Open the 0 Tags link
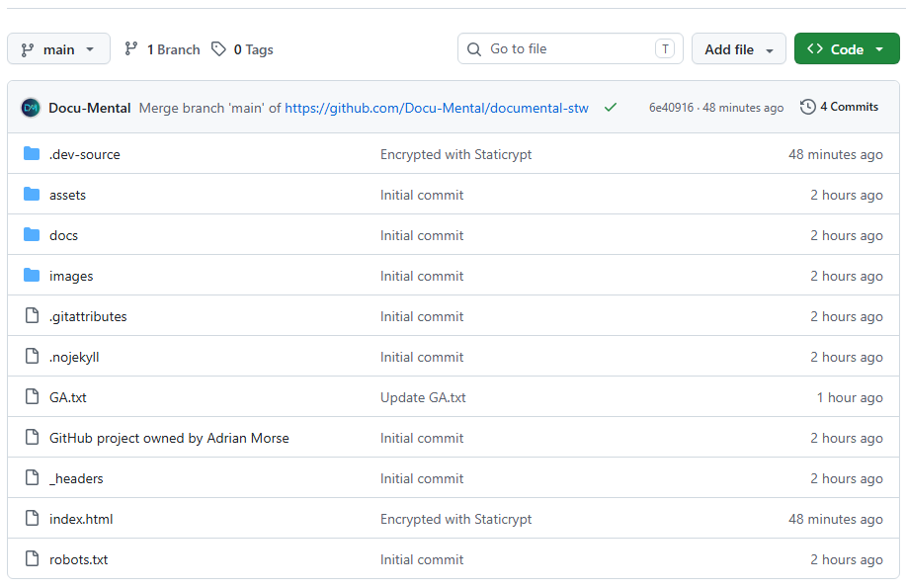 pos(253,49)
